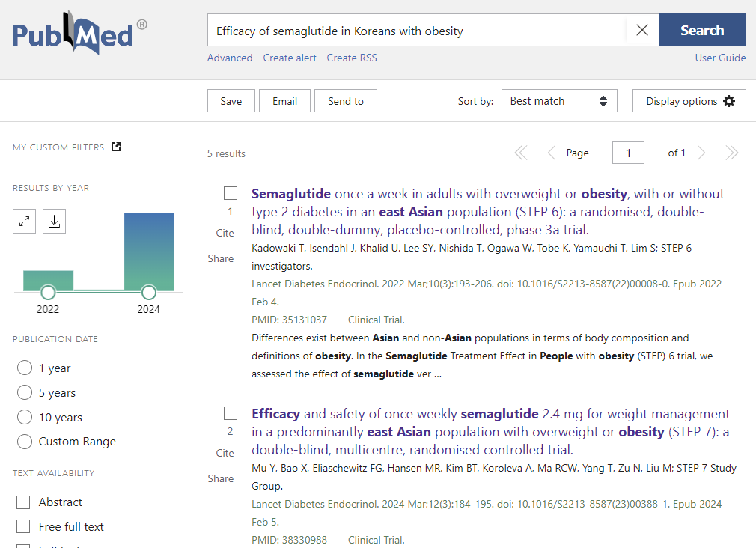Expand the results by year chart
The width and height of the screenshot is (756, 548).
pyautogui.click(x=24, y=222)
